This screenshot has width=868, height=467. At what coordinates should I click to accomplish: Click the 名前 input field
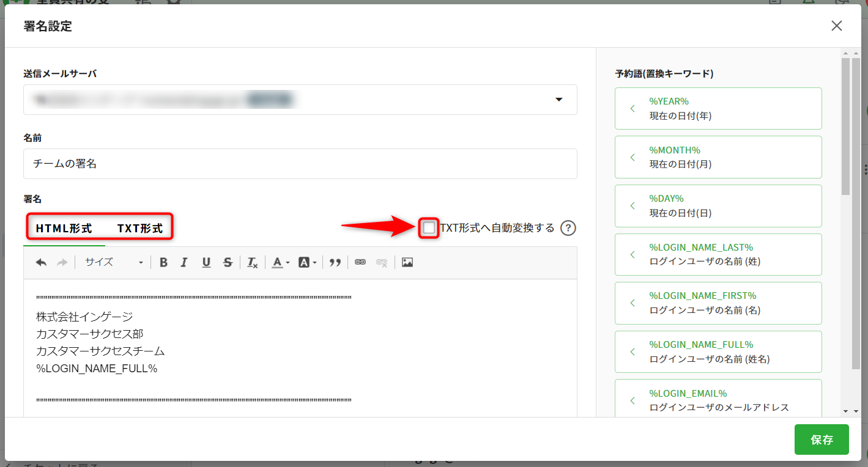click(x=300, y=164)
